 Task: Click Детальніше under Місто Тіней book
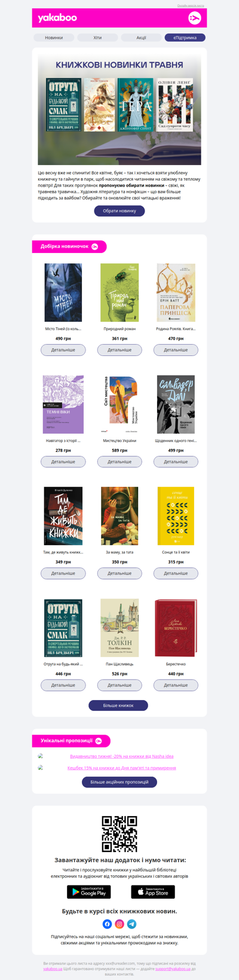coord(63,350)
